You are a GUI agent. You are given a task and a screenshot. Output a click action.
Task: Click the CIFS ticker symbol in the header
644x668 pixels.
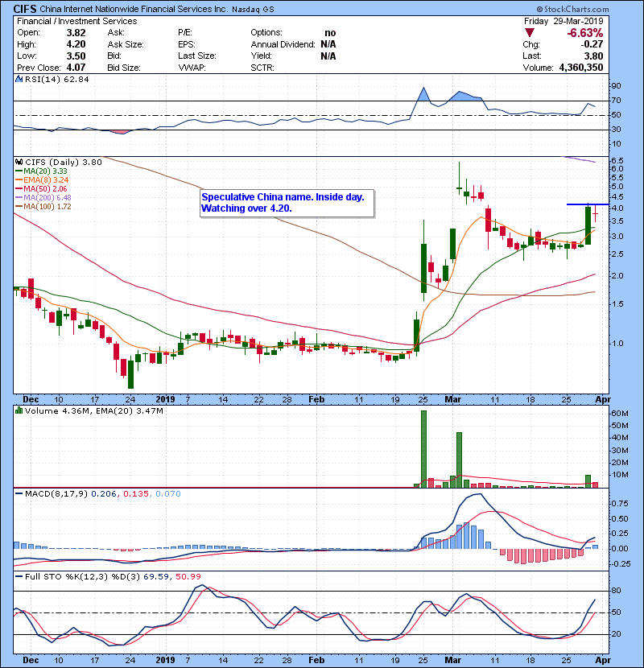pos(25,9)
